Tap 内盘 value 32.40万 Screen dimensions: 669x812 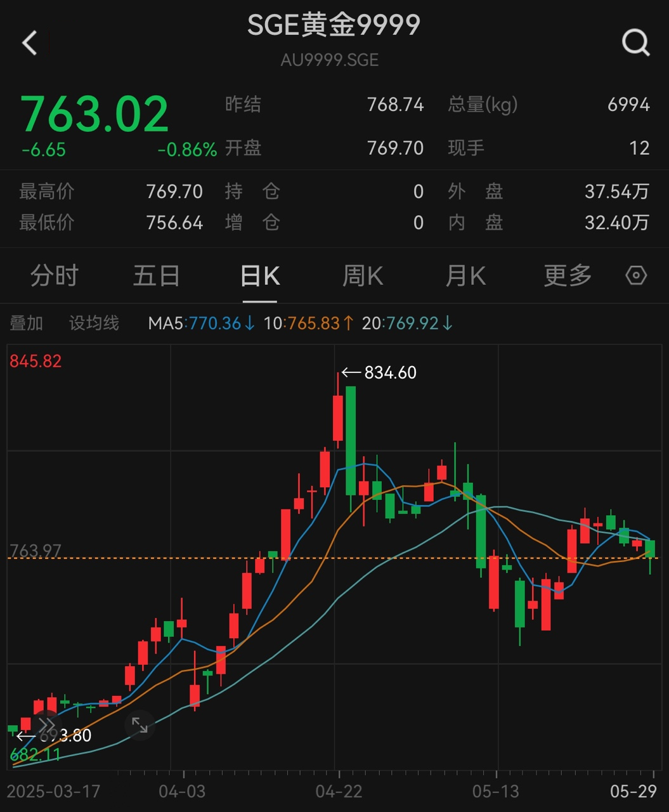[x=617, y=223]
